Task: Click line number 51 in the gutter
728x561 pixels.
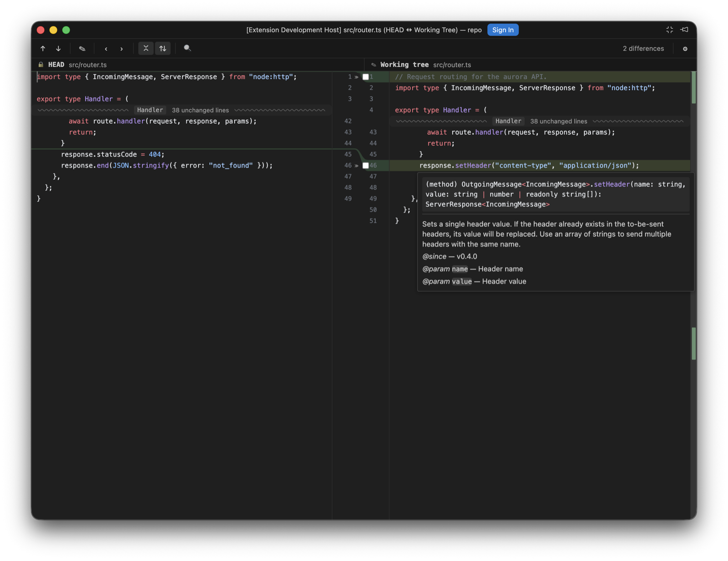Action: [x=373, y=220]
